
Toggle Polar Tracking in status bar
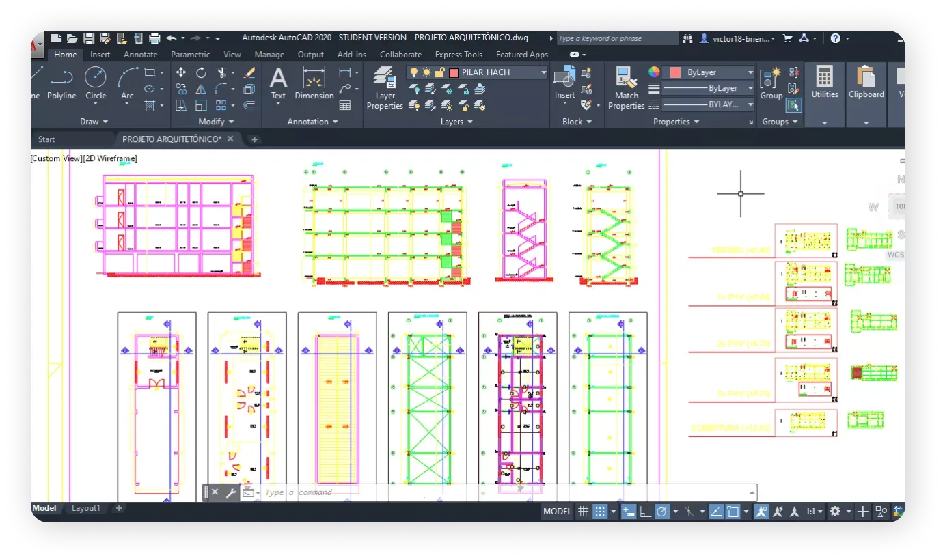[661, 511]
